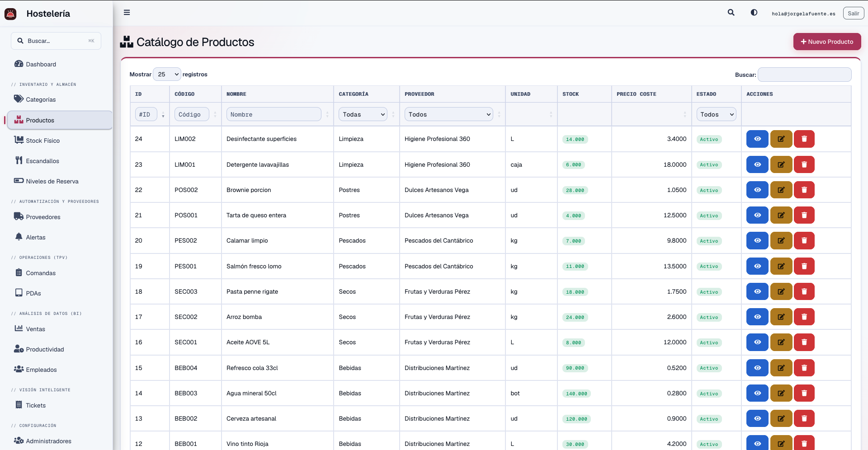Edit the Detergente lavavajillas product

[781, 164]
